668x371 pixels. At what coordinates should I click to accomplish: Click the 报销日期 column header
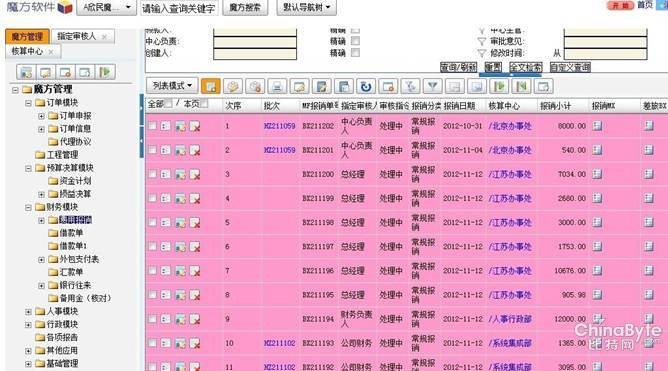[x=459, y=106]
